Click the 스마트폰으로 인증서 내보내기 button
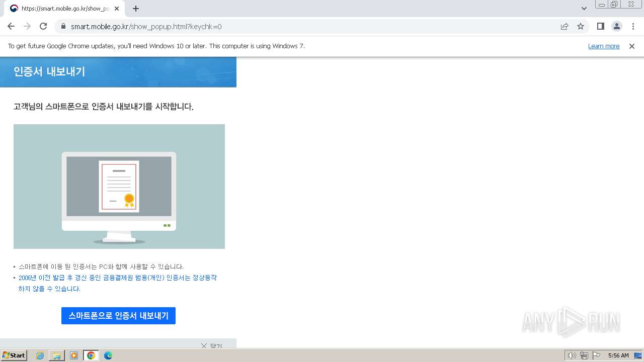This screenshot has width=644, height=362. tap(118, 316)
